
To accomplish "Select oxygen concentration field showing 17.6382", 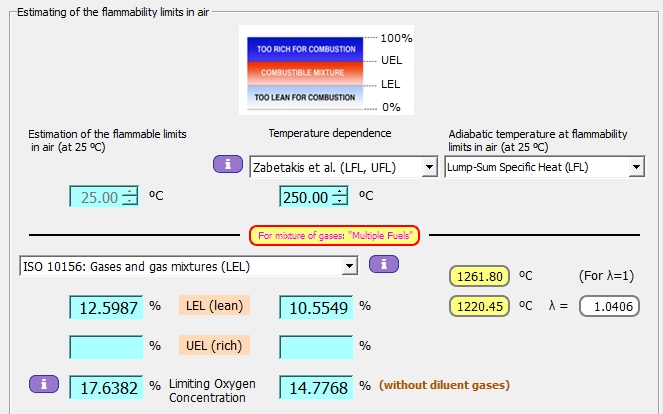I will [x=106, y=385].
